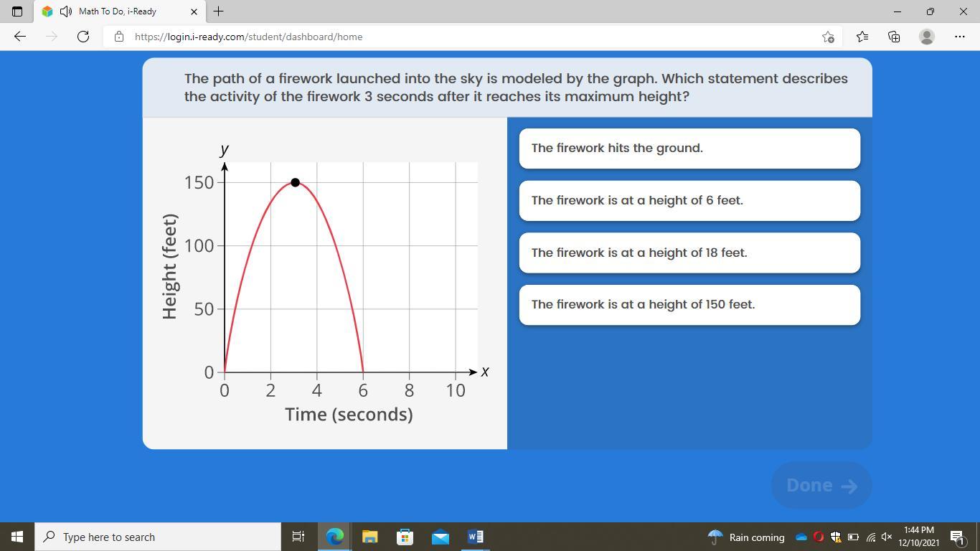Mute the tab audio speaker icon
Image resolution: width=980 pixels, height=551 pixels.
tap(66, 11)
